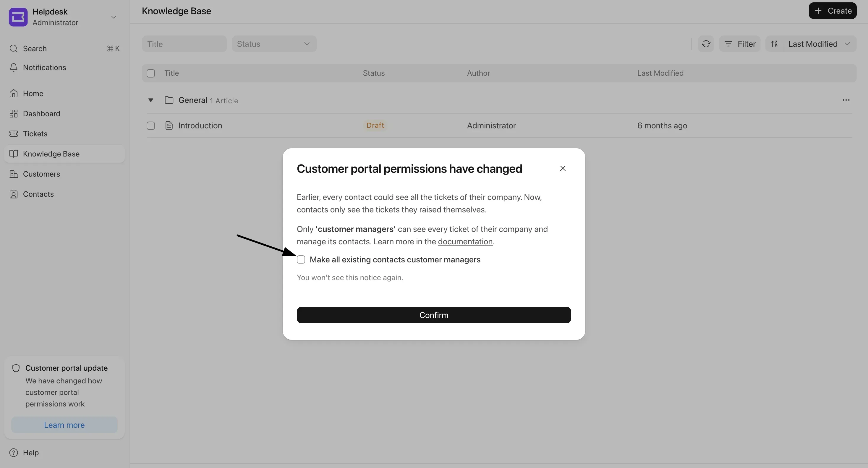
Task: Check Make all existing contacts customer managers
Action: pos(301,259)
